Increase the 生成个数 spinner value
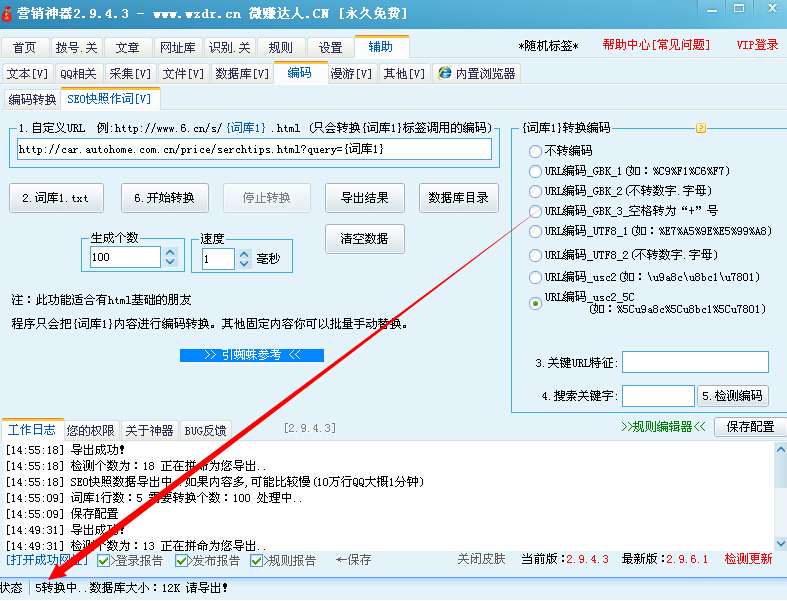The image size is (787, 601). pos(168,252)
